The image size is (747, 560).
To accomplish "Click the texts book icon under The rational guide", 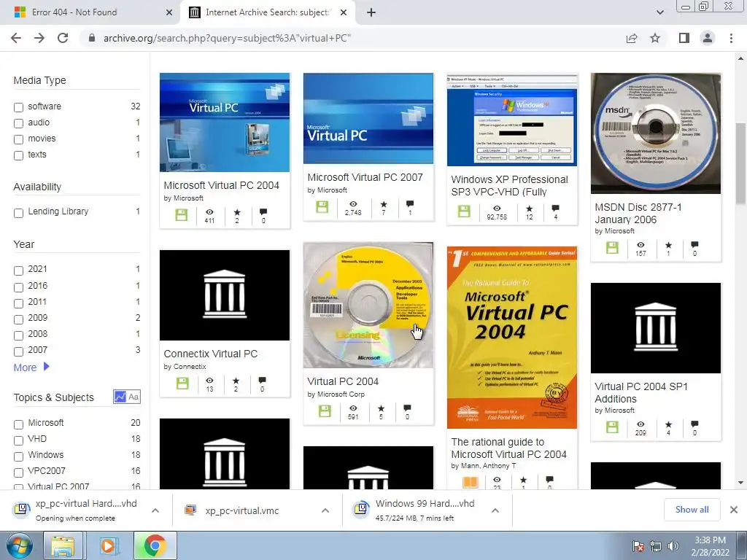I will (471, 483).
